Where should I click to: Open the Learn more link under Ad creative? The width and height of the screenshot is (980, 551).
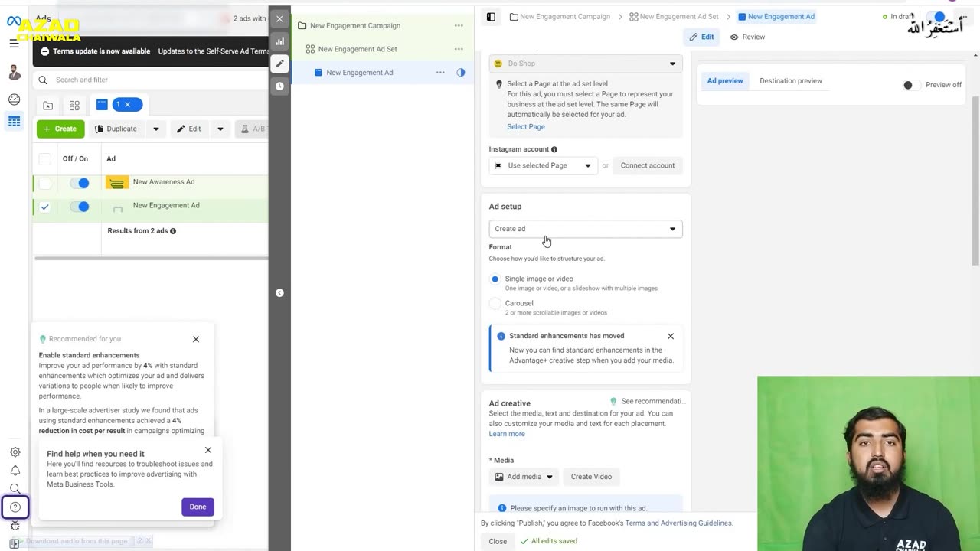(x=507, y=434)
